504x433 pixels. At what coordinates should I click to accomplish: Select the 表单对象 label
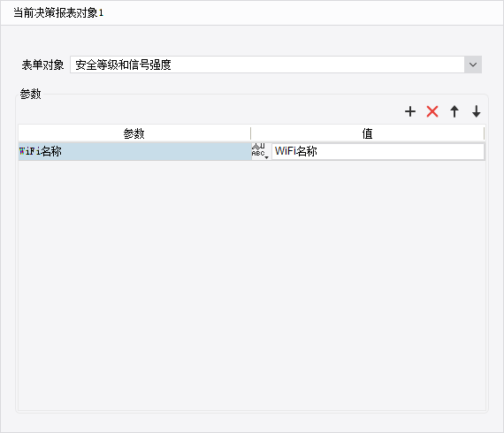42,65
